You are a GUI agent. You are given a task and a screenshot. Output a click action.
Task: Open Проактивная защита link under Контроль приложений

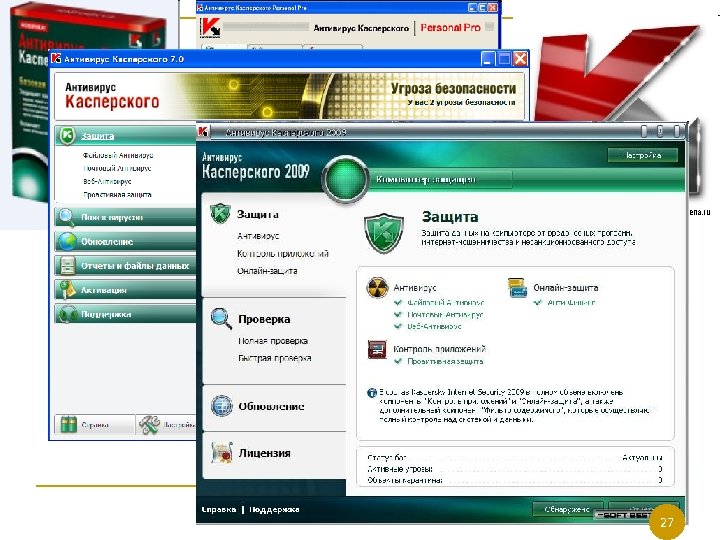pos(445,361)
